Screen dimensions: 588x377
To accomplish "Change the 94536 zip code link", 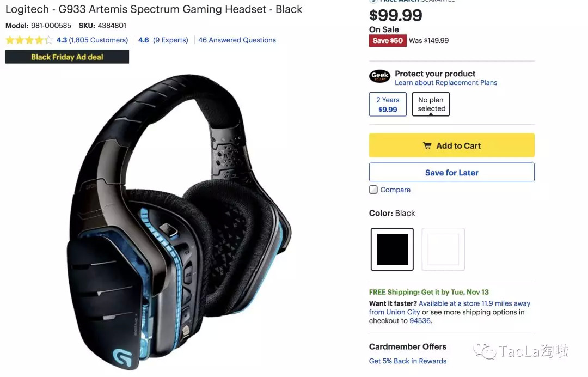I will tap(420, 321).
